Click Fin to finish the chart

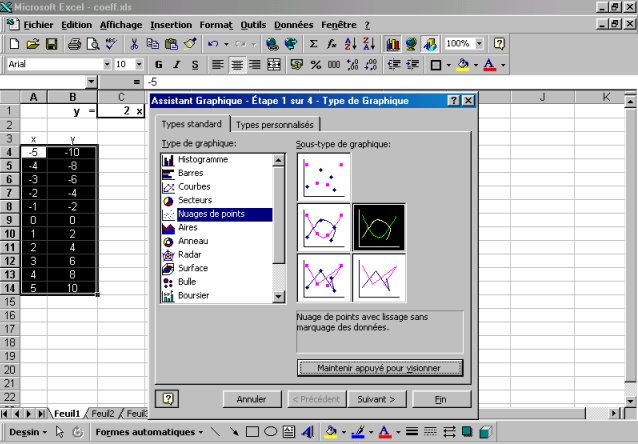pyautogui.click(x=441, y=399)
